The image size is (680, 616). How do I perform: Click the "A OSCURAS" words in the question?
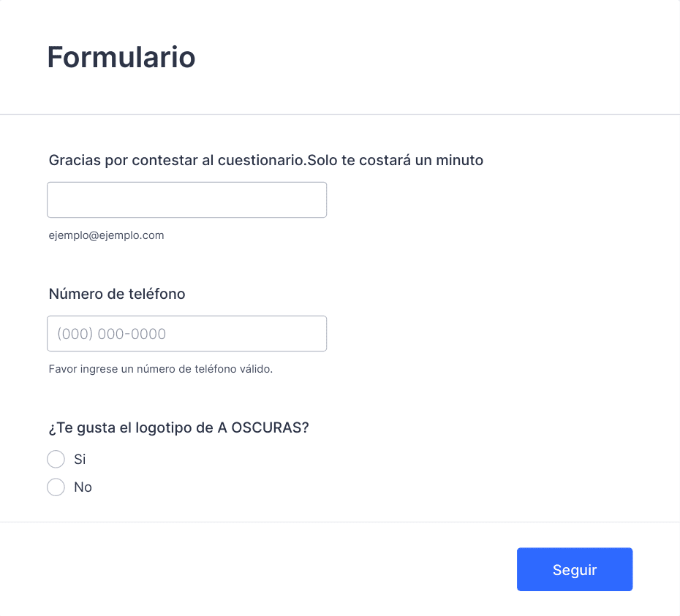click(263, 428)
